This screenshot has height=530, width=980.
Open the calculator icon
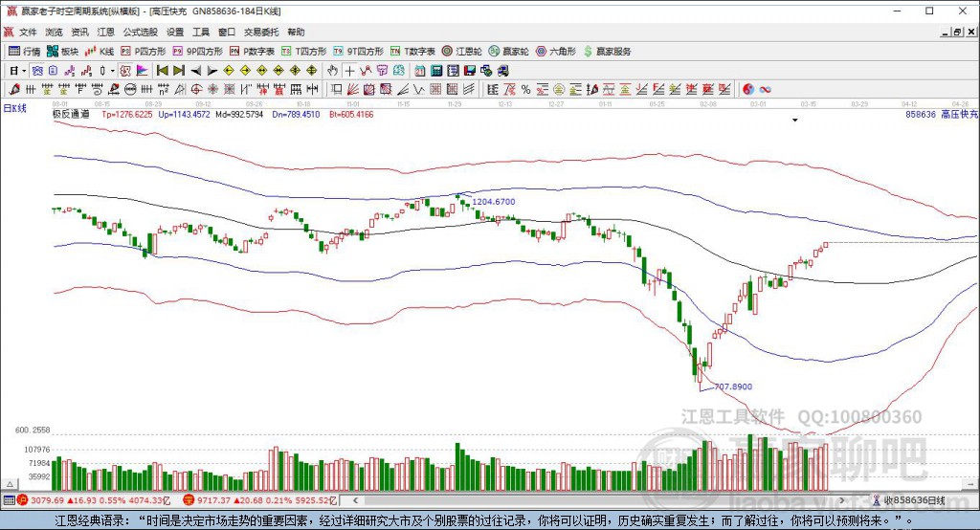point(436,71)
